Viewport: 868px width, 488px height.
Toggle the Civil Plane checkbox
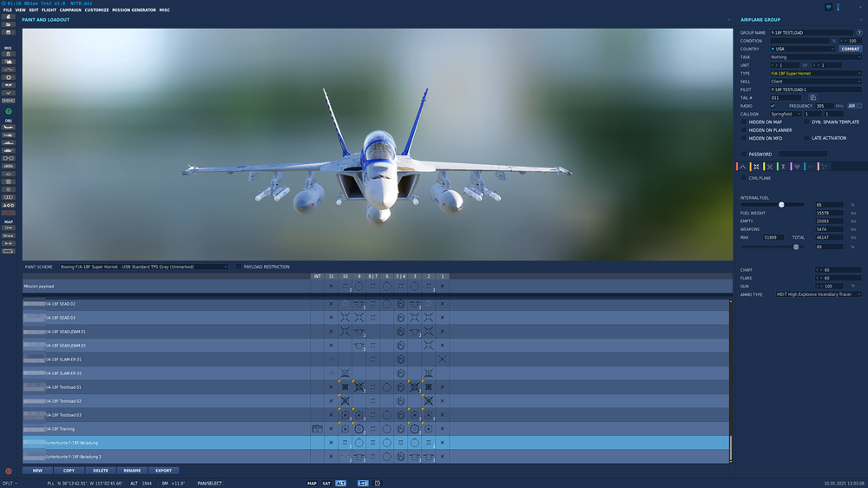pos(744,178)
